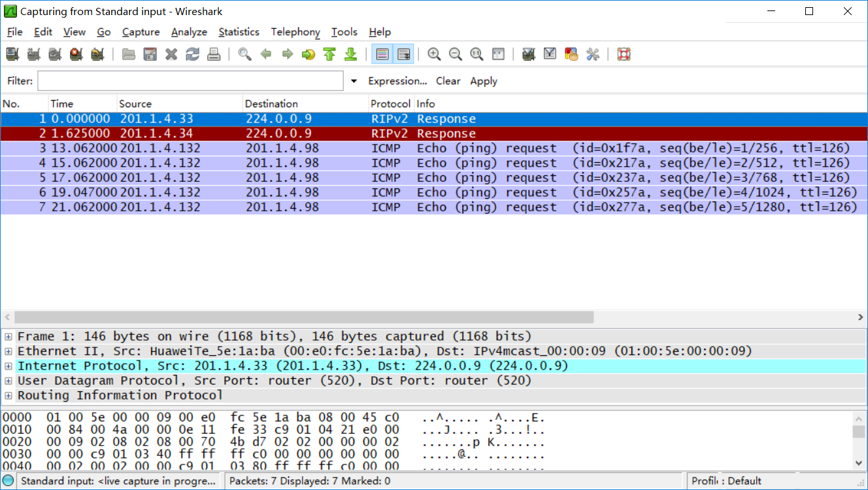Viewport: 868px width, 490px height.
Task: Open a capture file icon
Action: [x=129, y=54]
